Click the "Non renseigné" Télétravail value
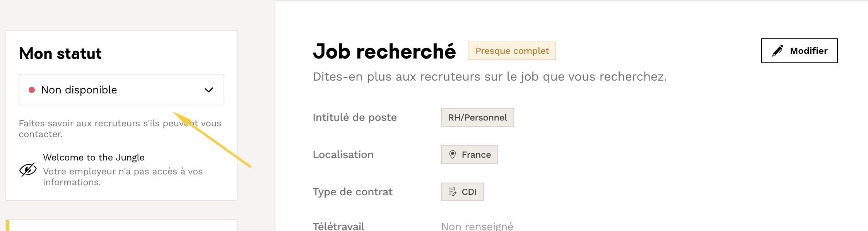The height and width of the screenshot is (231, 868). pyautogui.click(x=477, y=226)
